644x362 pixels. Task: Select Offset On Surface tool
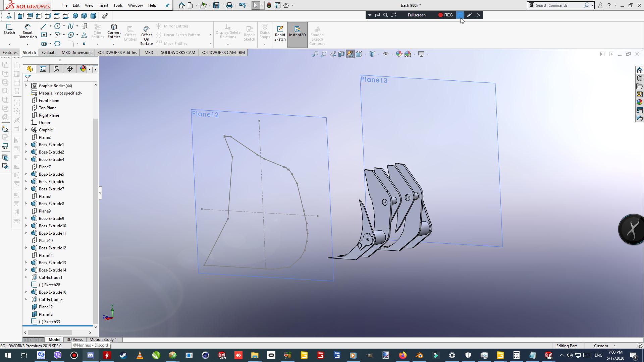pos(146,35)
